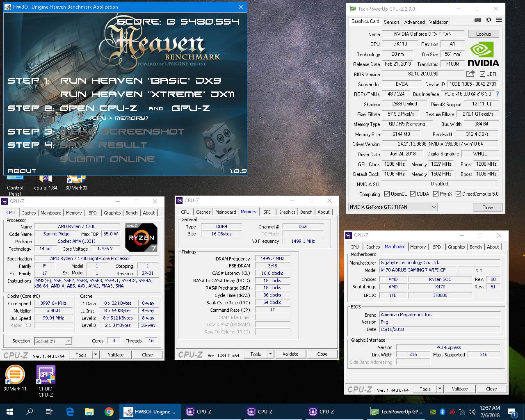This screenshot has height=420, width=525.
Task: Click the BIOS export share icon in GPU-Z
Action: click(470, 74)
